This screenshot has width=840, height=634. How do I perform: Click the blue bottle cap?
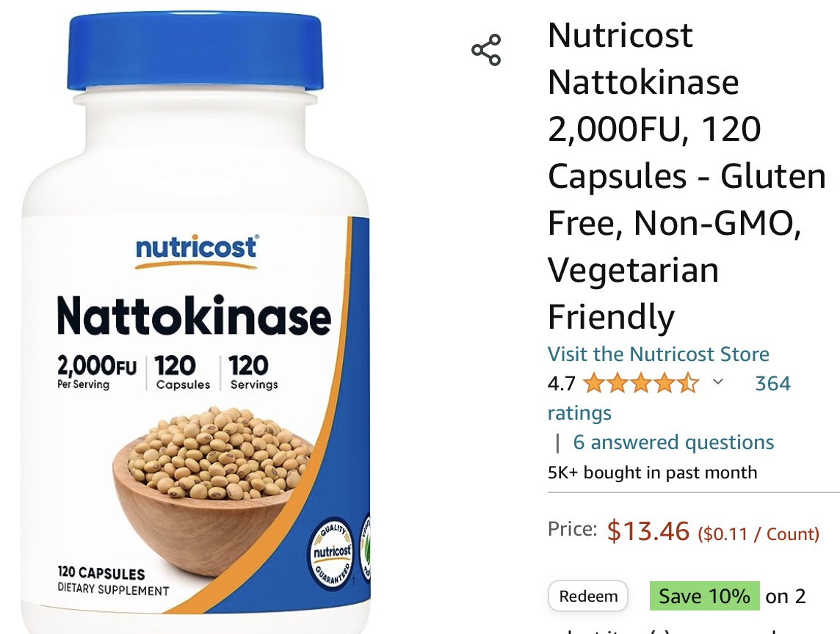195,51
